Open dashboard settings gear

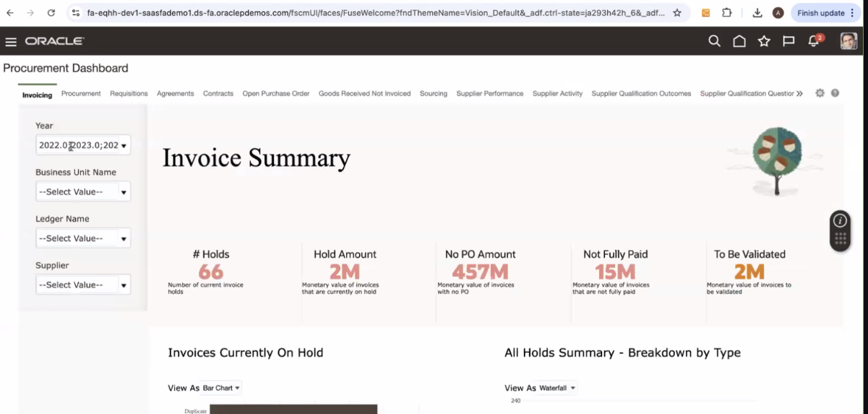[x=820, y=93]
